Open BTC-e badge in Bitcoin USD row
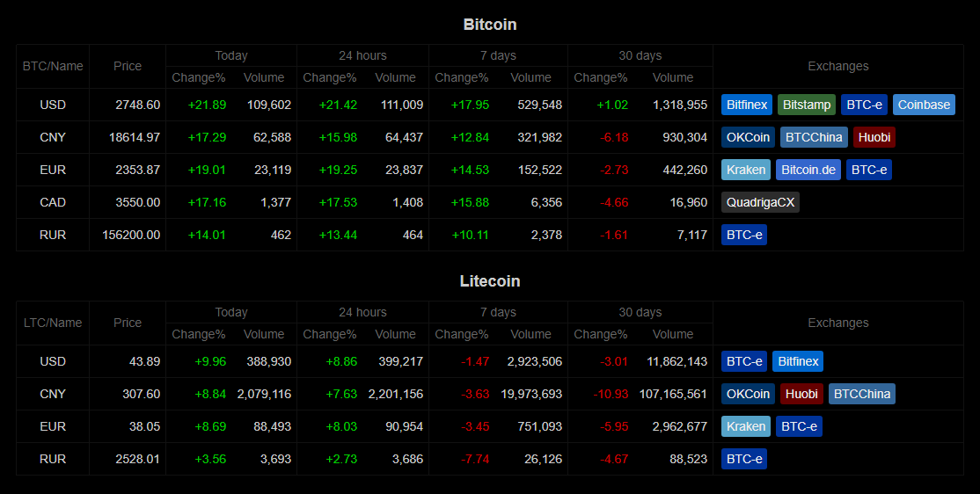Viewport: 980px width, 494px height. tap(865, 105)
